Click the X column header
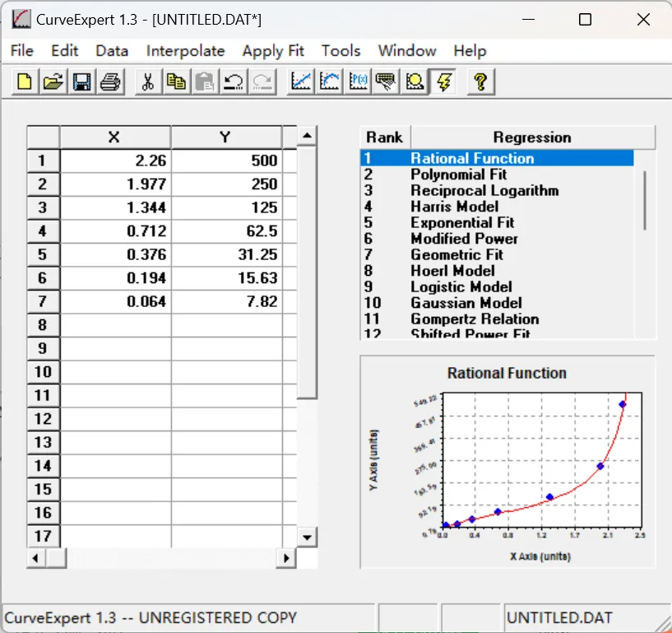The image size is (672, 633). click(x=114, y=137)
